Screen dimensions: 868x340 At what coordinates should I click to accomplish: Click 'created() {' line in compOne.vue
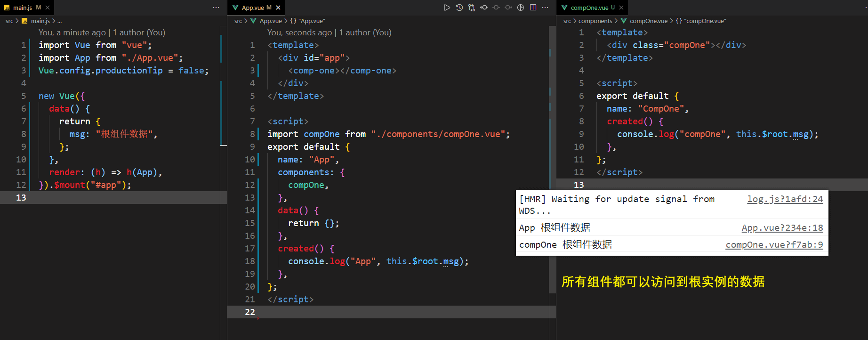pos(635,121)
